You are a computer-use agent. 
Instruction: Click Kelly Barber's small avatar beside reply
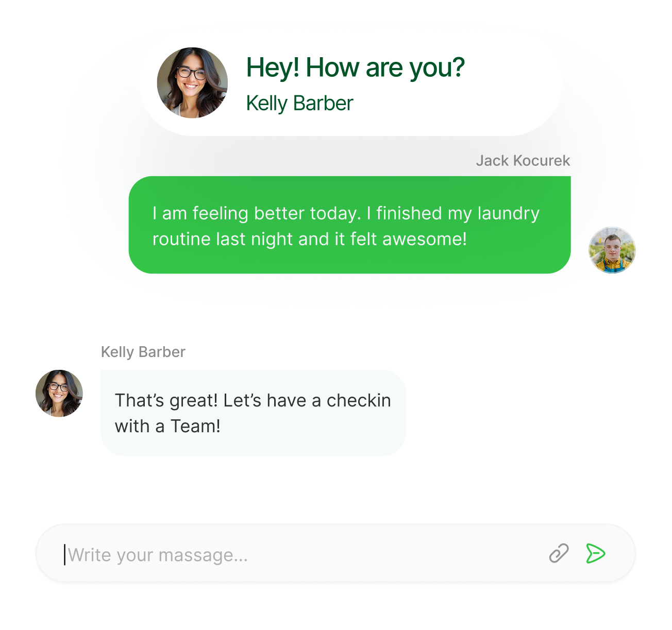tap(59, 393)
